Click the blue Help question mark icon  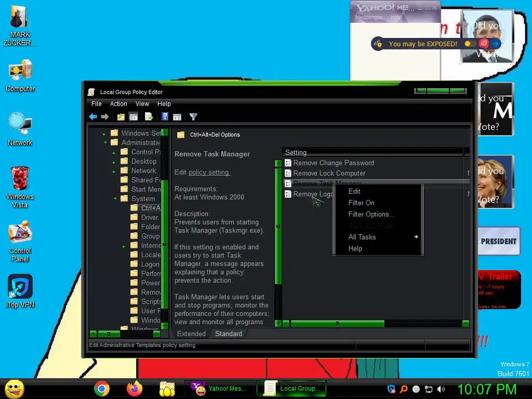click(x=165, y=116)
